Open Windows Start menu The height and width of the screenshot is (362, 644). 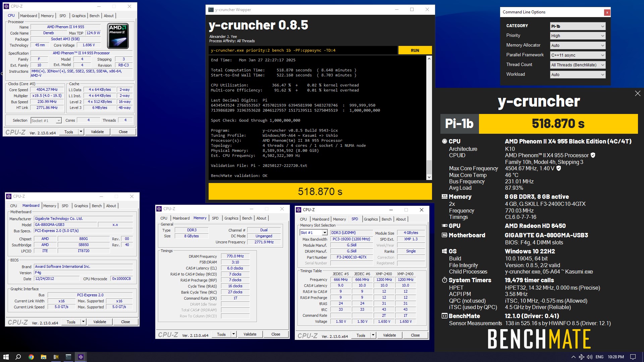(x=6, y=357)
